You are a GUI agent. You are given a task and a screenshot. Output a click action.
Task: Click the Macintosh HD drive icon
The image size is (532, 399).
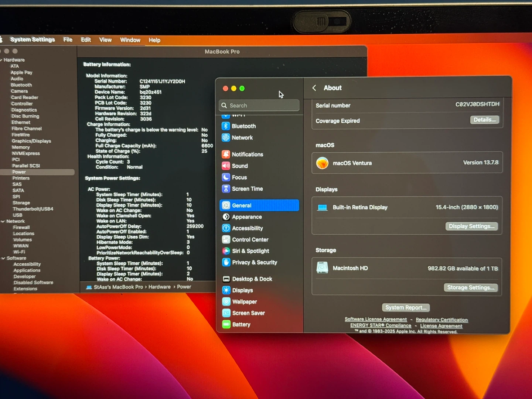(322, 268)
